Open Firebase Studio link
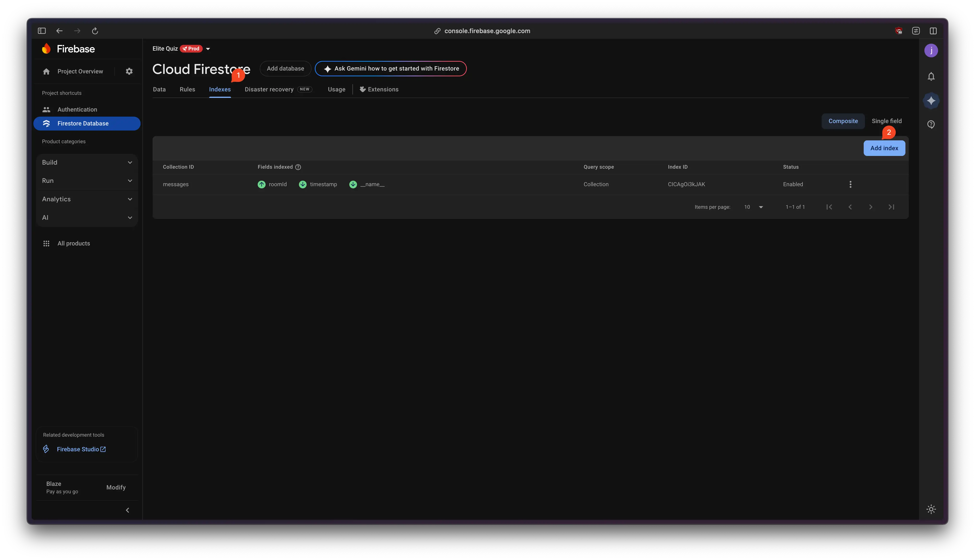 (81, 449)
